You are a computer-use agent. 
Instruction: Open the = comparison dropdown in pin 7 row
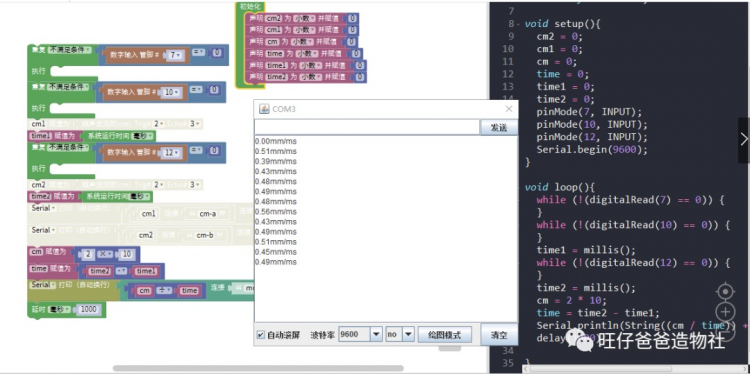pos(199,52)
